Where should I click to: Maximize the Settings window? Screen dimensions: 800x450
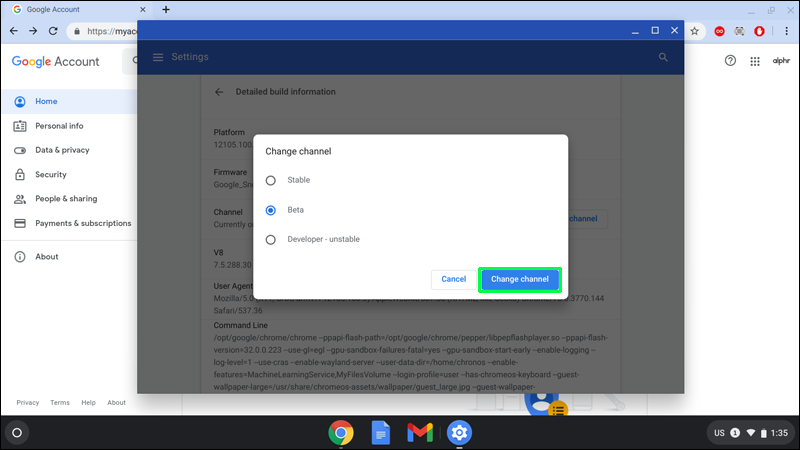655,31
